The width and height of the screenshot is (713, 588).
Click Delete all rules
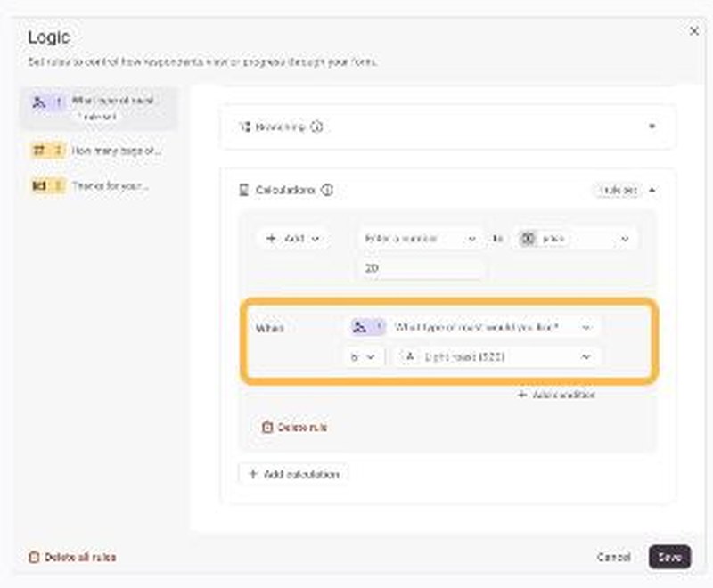72,557
